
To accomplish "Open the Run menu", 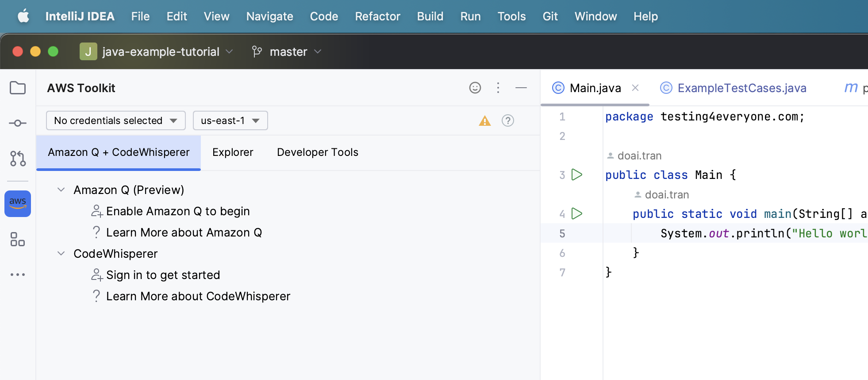I will (x=471, y=16).
